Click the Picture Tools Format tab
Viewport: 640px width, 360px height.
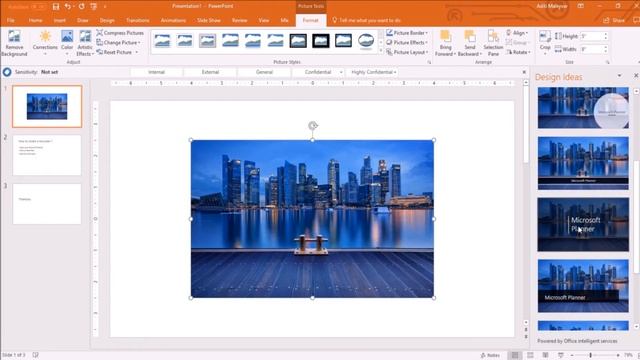311,20
